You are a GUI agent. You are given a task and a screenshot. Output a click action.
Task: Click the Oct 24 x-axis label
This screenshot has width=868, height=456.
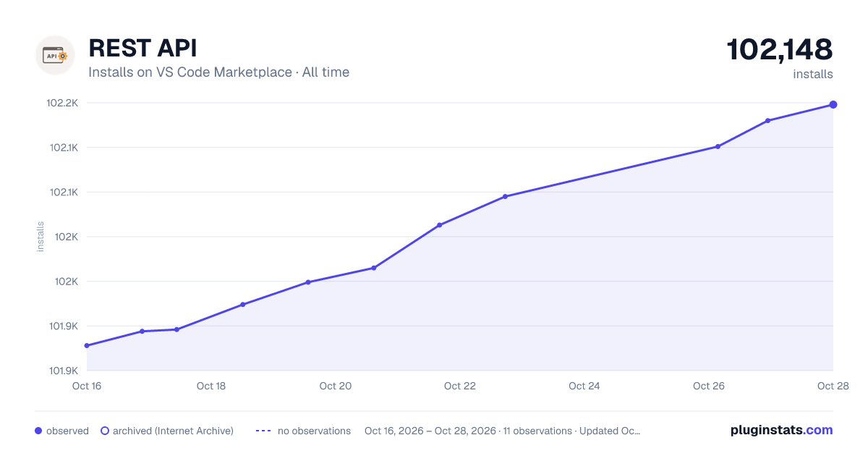pos(584,386)
